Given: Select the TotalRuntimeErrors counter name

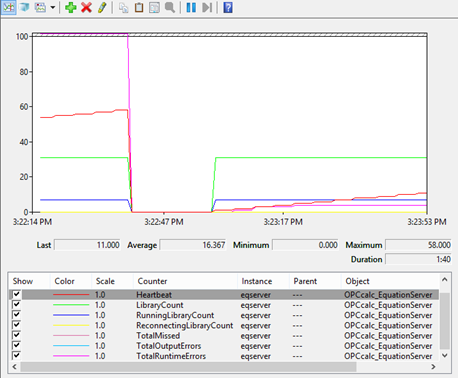Looking at the screenshot, I should [171, 356].
